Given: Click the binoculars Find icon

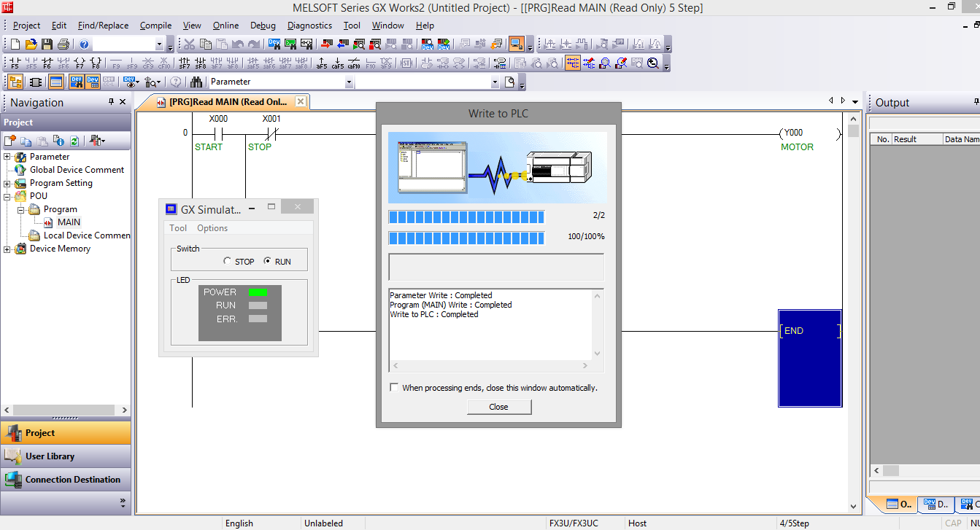Looking at the screenshot, I should [196, 82].
